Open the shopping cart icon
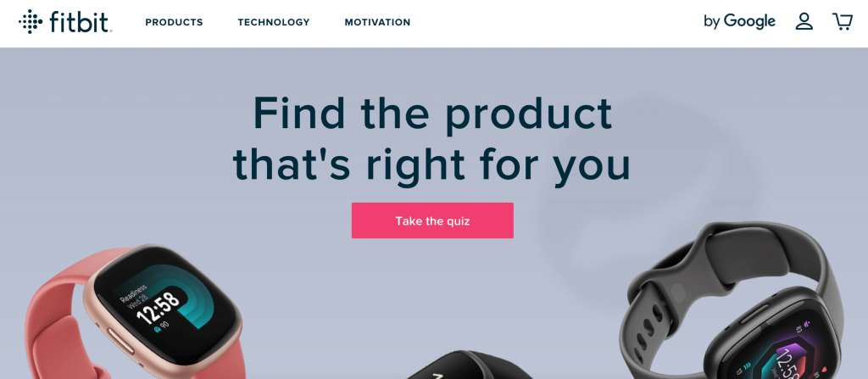The image size is (868, 379). pyautogui.click(x=842, y=21)
